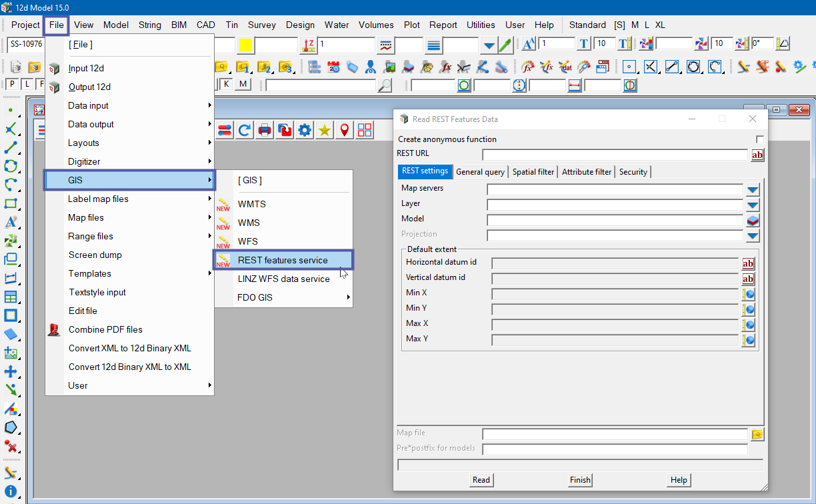816x504 pixels.
Task: Switch to the Spatial filter tab
Action: 533,172
